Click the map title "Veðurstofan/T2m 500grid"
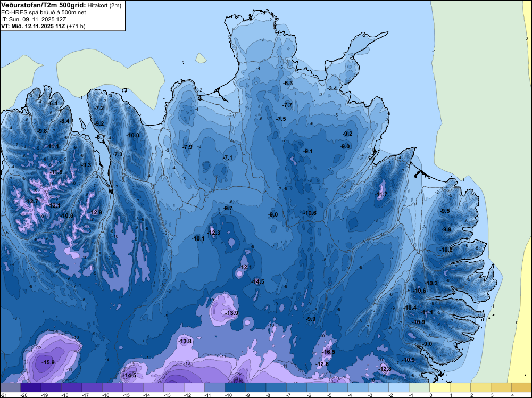 pos(44,5)
